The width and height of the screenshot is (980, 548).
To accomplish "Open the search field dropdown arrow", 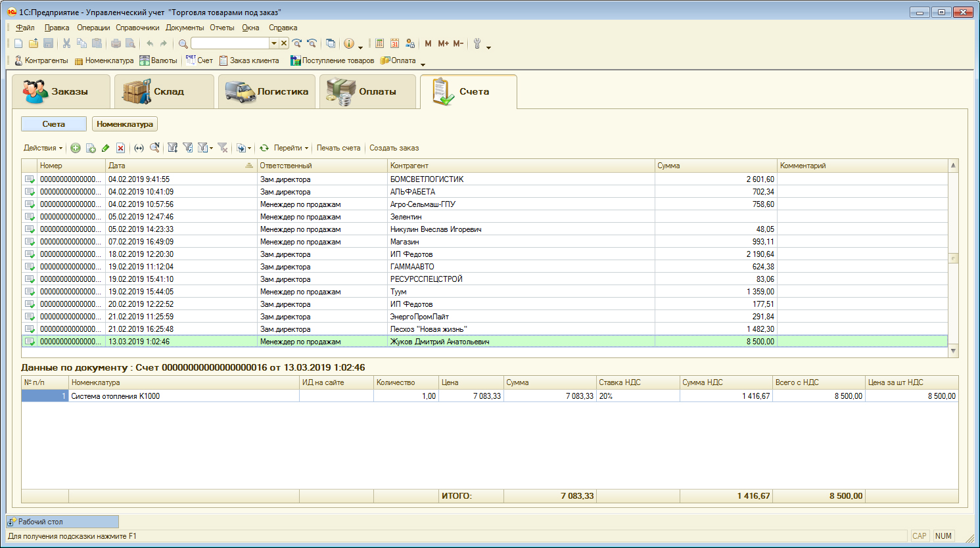I will point(274,43).
